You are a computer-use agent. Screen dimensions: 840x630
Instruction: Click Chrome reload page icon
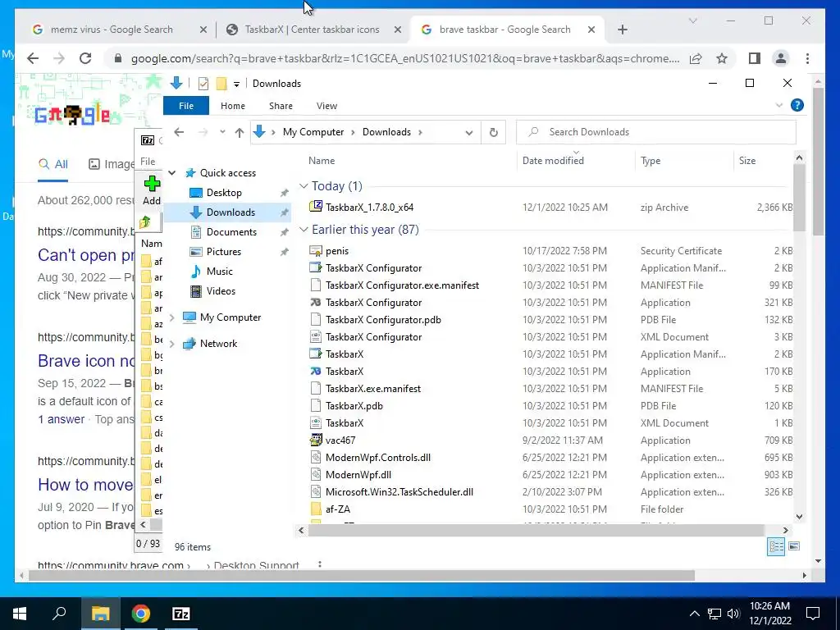coord(85,58)
